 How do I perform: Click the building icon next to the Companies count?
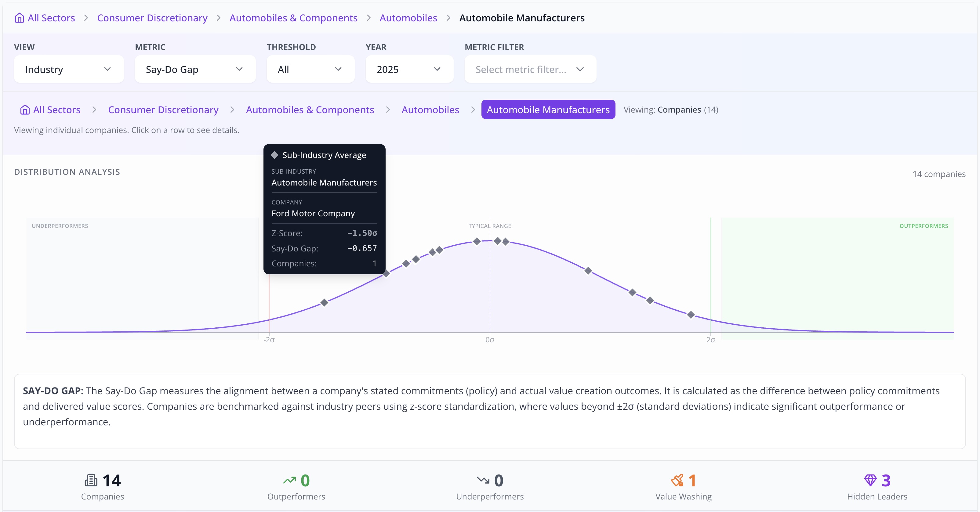(x=91, y=480)
